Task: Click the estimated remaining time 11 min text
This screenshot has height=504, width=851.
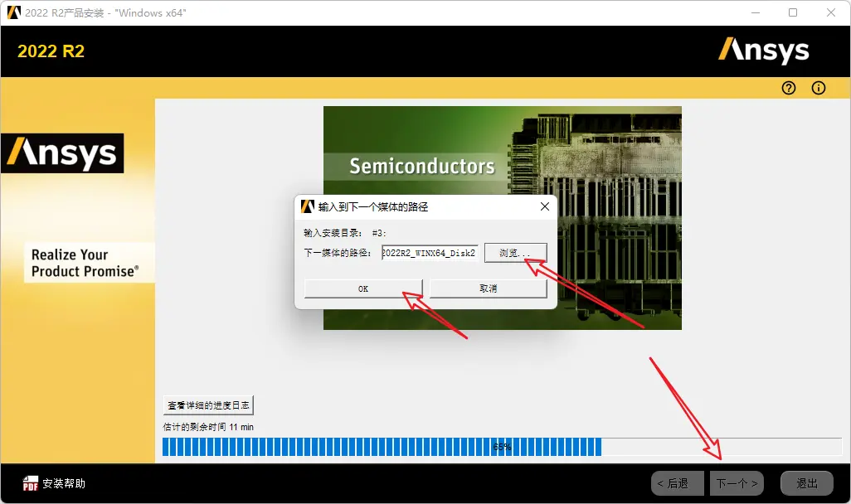Action: (208, 427)
